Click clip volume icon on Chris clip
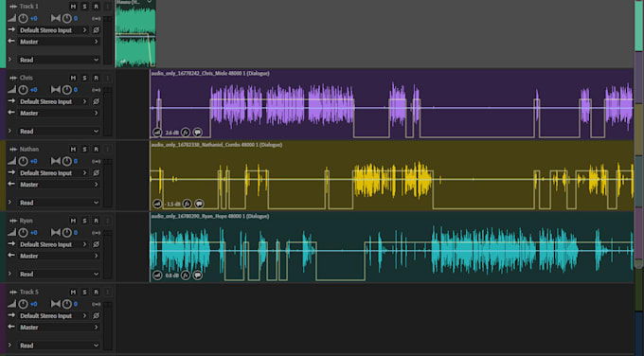 [x=157, y=133]
